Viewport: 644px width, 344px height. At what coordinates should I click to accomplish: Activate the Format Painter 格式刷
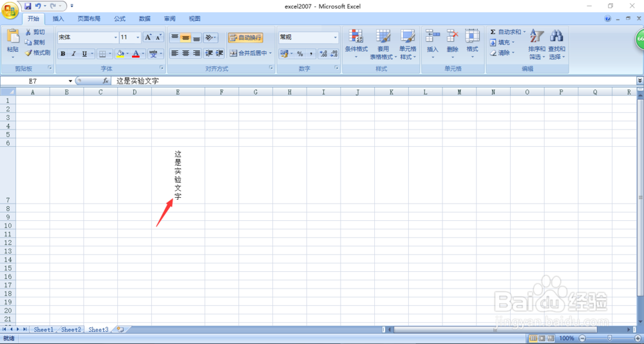tap(37, 53)
